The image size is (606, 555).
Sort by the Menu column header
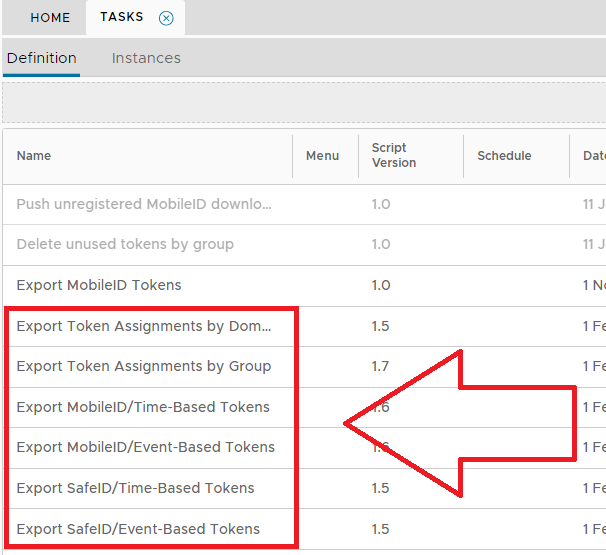(x=322, y=156)
